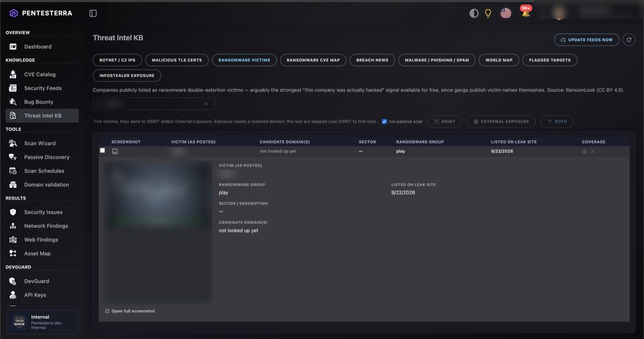Click the CVE Catalog bug icon
The height and width of the screenshot is (339, 644).
(x=13, y=74)
